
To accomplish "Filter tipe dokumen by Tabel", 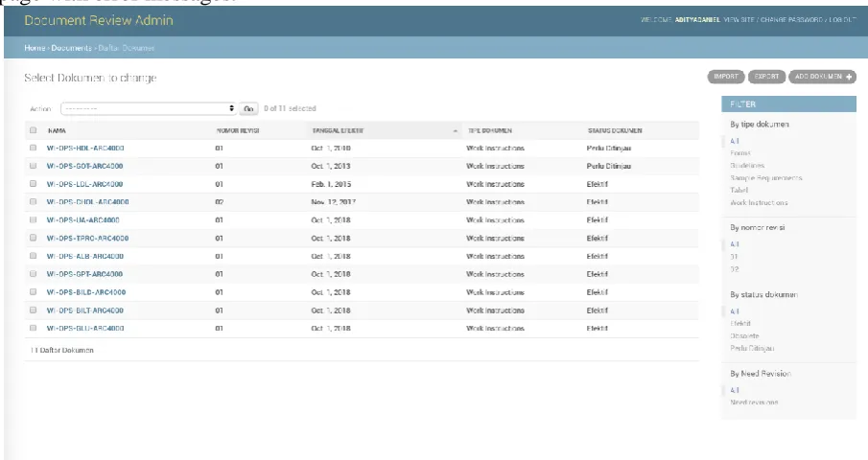I will 739,190.
